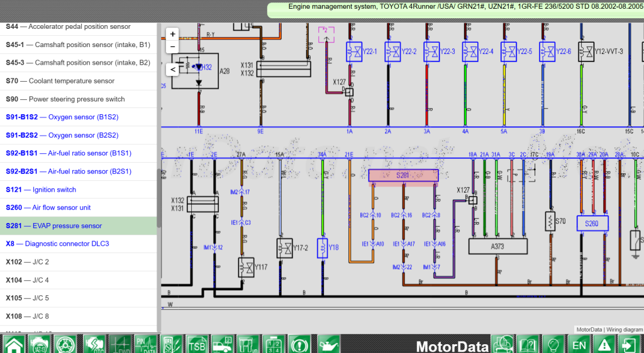Click injector Y22-6 in the diagram
The width and height of the screenshot is (644, 353).
547,52
